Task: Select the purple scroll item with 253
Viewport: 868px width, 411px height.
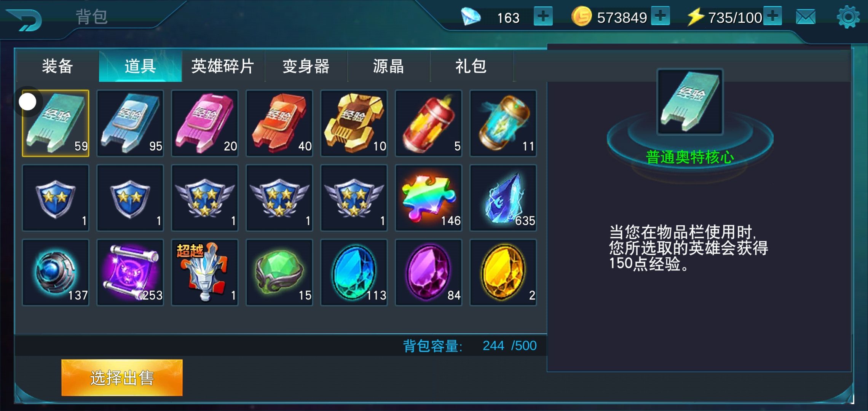Action: click(130, 272)
